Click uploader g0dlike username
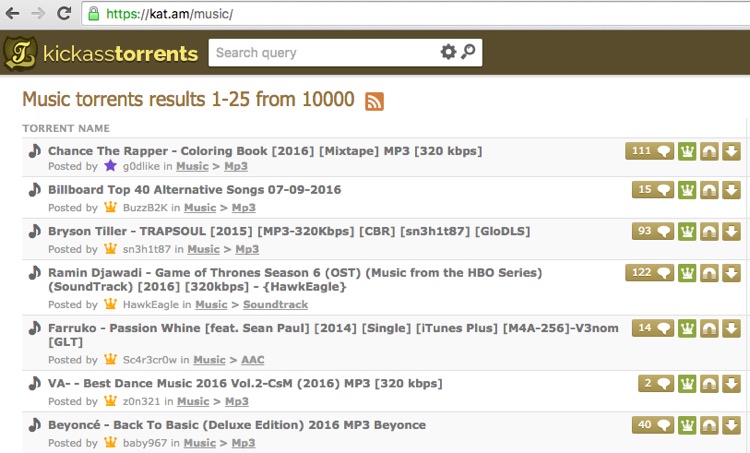This screenshot has width=750, height=453. point(141,166)
